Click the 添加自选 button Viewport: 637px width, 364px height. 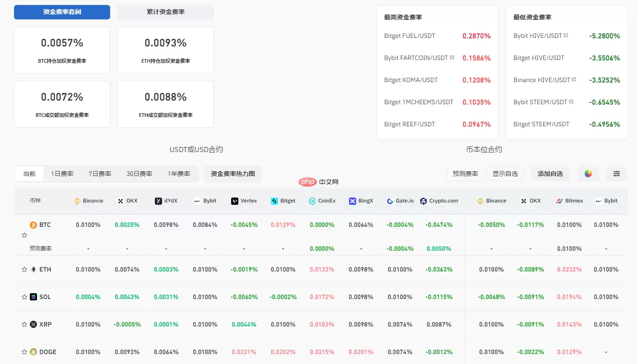click(550, 174)
